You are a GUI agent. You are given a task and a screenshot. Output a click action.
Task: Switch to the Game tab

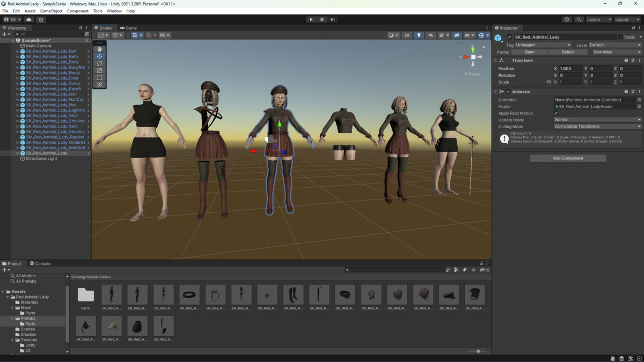(x=128, y=28)
